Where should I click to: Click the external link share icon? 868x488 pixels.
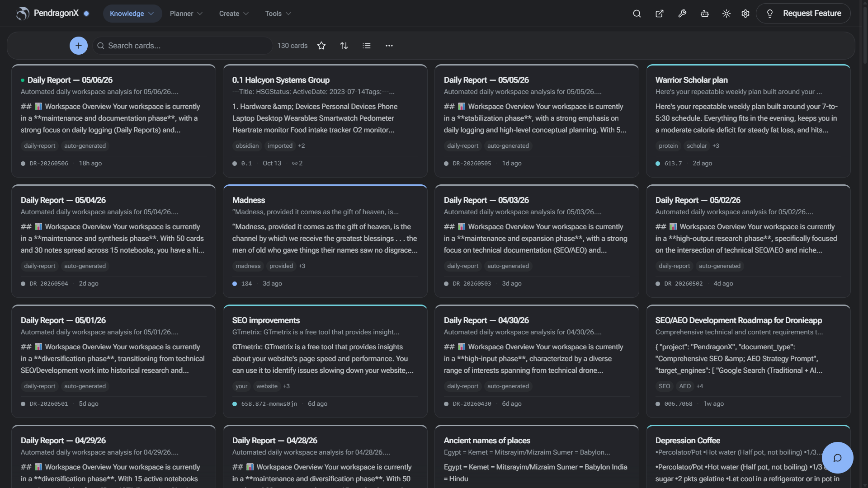(x=660, y=14)
